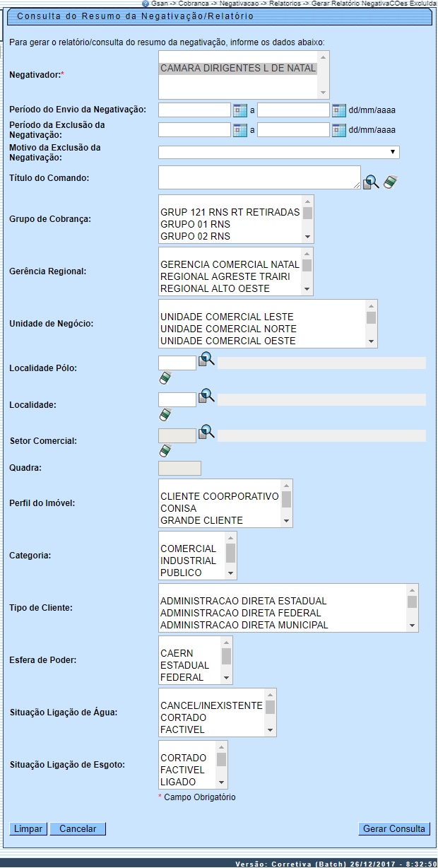Clear Título do Comando with eraser icon
The height and width of the screenshot is (868, 438).
[x=391, y=182]
